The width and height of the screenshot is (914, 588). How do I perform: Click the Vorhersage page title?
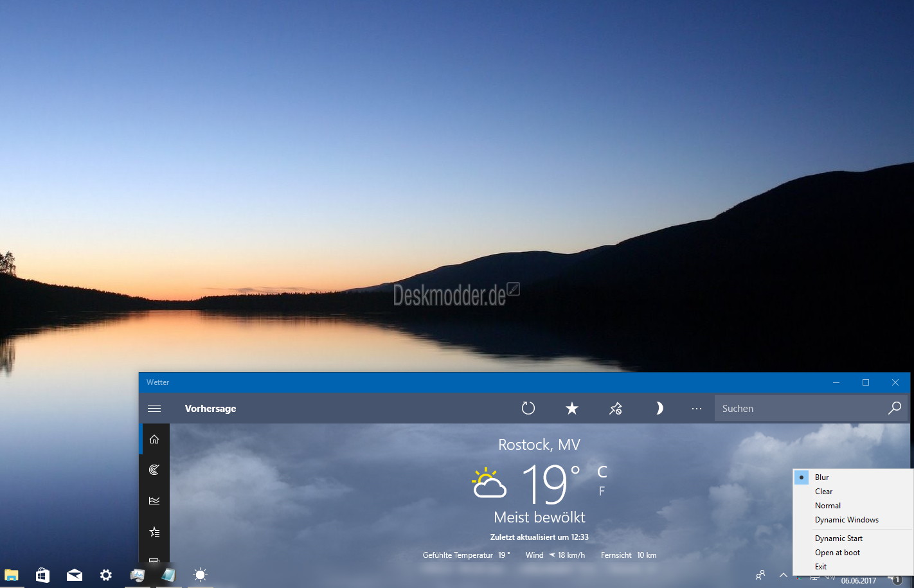tap(210, 408)
